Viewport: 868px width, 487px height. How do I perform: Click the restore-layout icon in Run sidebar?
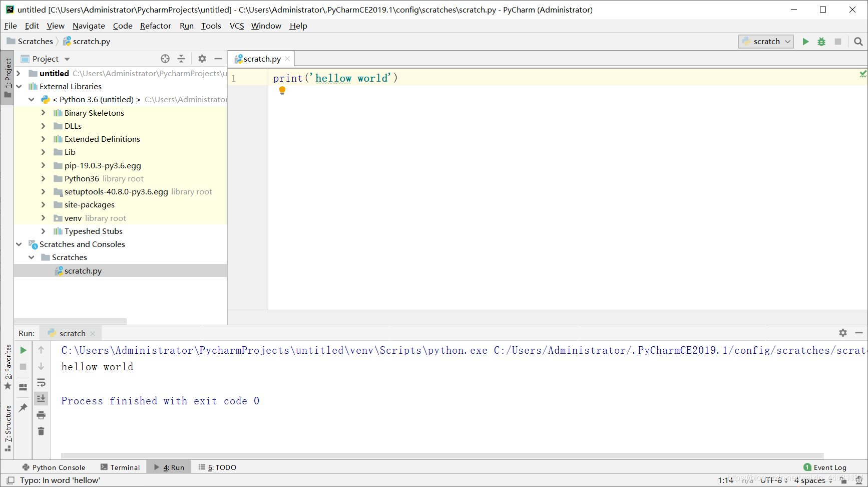coord(23,387)
